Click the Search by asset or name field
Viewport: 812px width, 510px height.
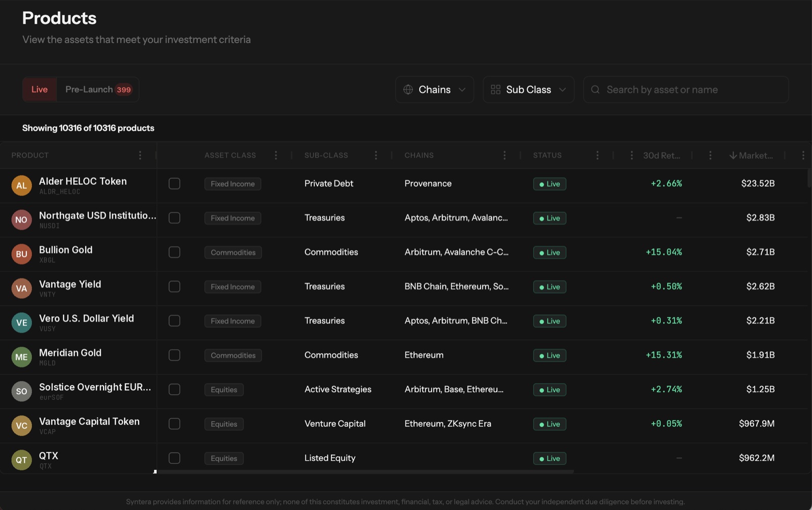[x=686, y=89]
